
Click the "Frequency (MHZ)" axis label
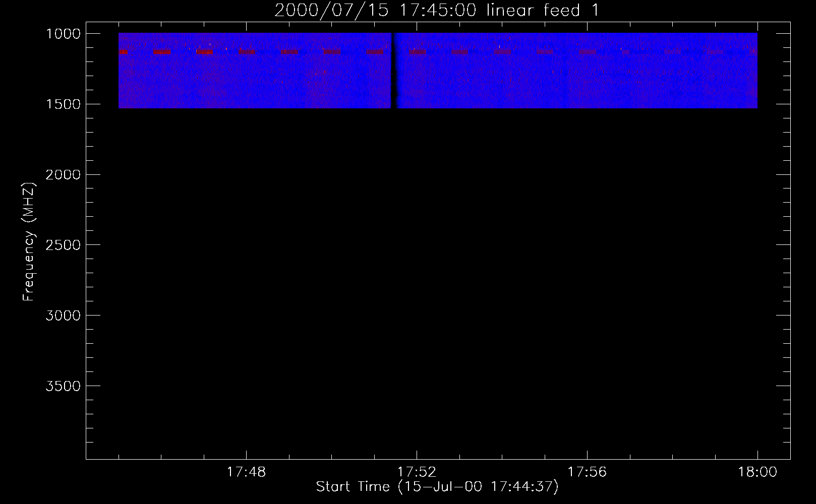[x=29, y=242]
